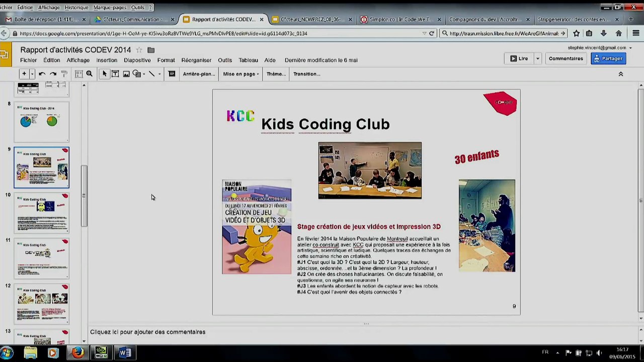Open the Fichier menu in Slides
The image size is (644, 362).
coord(29,60)
